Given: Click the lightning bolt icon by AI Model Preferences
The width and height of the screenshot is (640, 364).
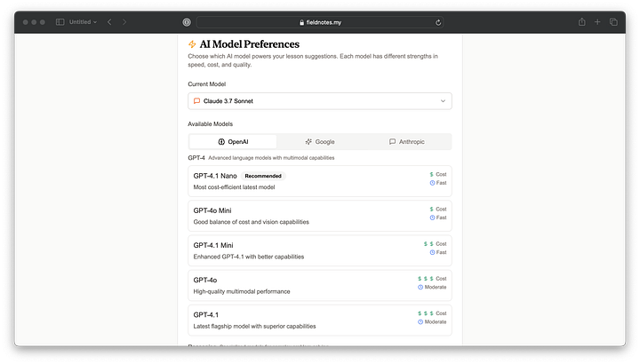Looking at the screenshot, I should [192, 44].
